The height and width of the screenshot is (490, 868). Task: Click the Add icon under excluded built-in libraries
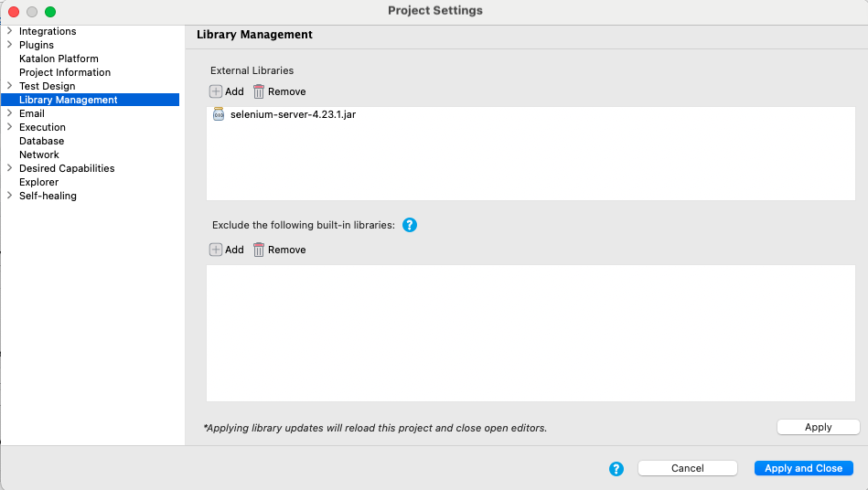[216, 250]
